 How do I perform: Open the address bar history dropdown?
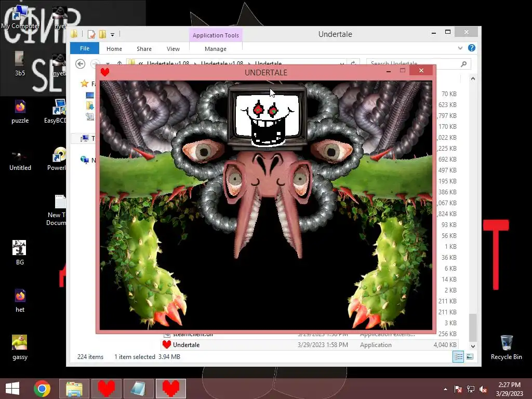pyautogui.click(x=342, y=63)
